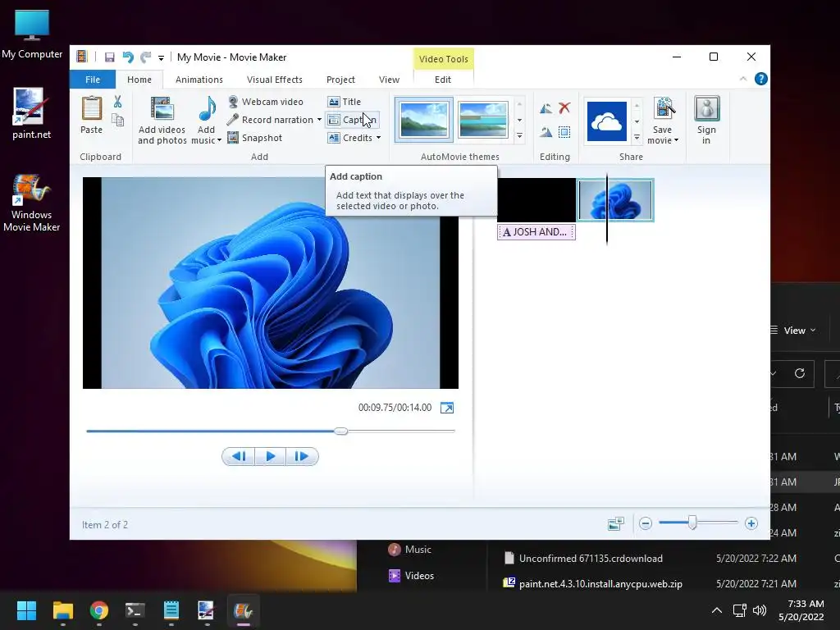The image size is (840, 630).
Task: Switch to the Animations tab
Action: 199,80
